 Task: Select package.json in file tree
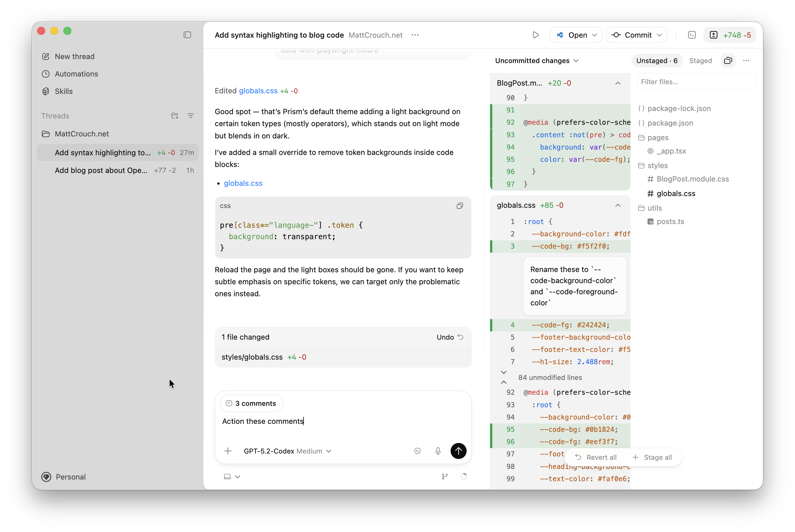pos(666,123)
